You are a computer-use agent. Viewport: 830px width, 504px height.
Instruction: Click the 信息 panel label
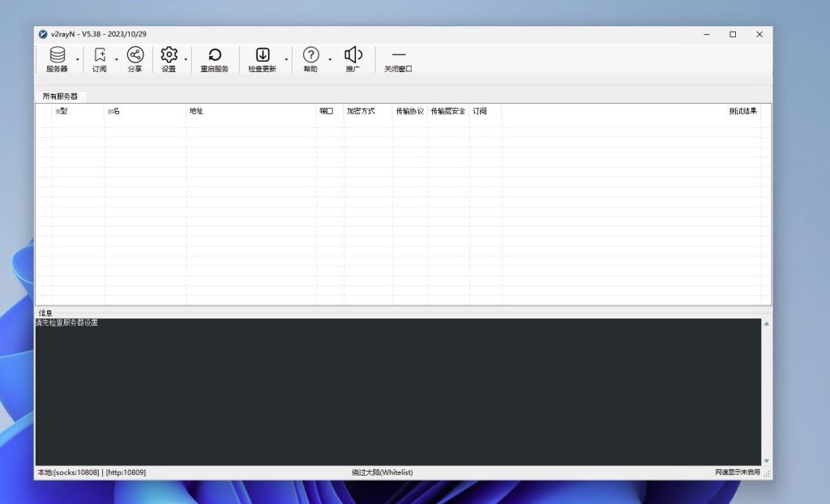(45, 313)
